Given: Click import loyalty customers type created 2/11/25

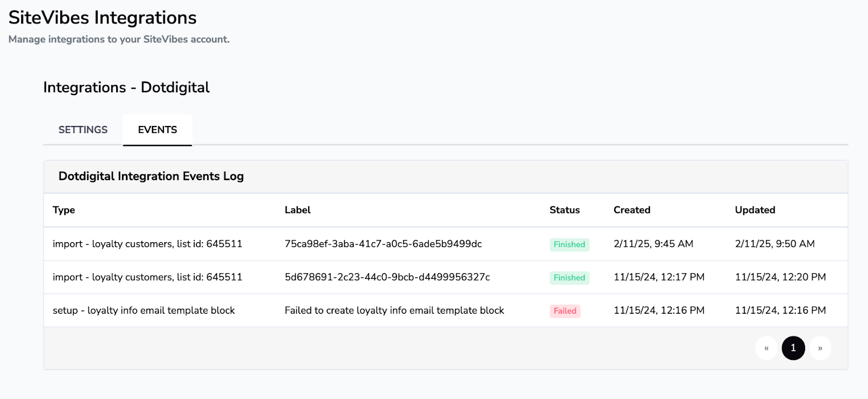Looking at the screenshot, I should click(x=148, y=244).
